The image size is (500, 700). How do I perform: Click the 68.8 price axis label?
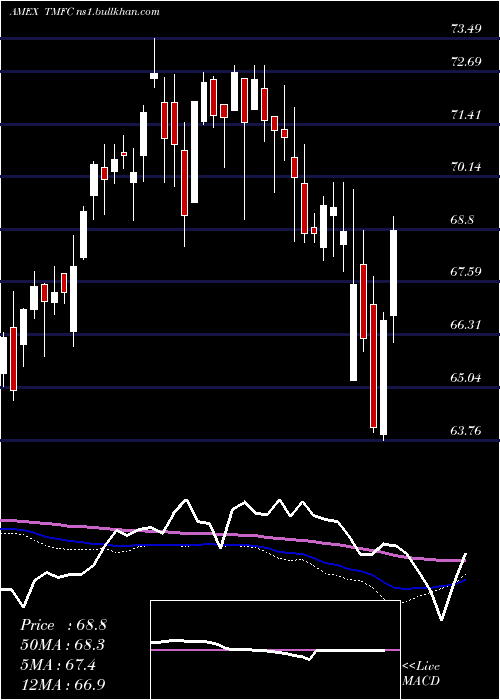(x=462, y=220)
